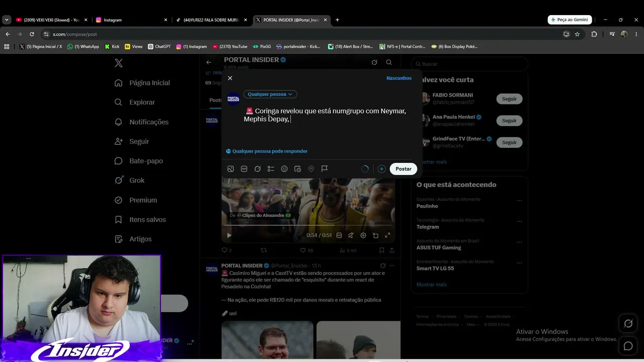Expand the Qualquer pessoa audience dropdown
Image resolution: width=644 pixels, height=362 pixels.
tap(270, 94)
